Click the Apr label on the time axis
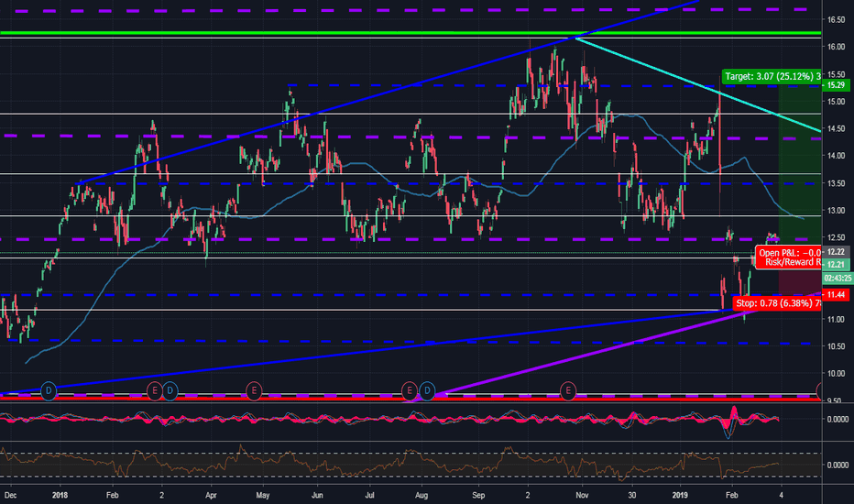This screenshot has width=854, height=504. pyautogui.click(x=211, y=495)
